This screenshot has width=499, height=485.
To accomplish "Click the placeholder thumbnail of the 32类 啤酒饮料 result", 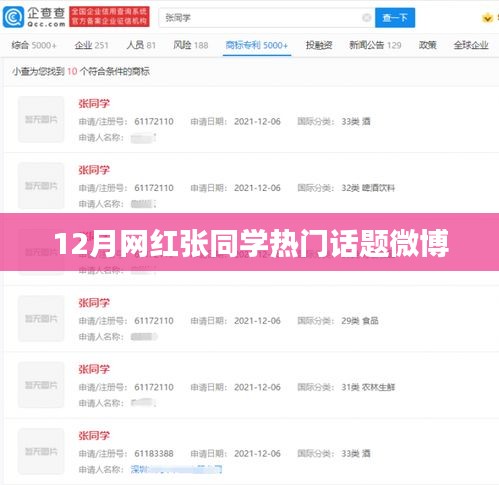I will pyautogui.click(x=41, y=186).
